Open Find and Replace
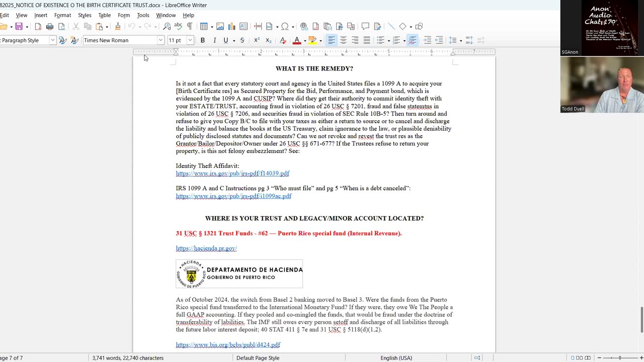This screenshot has width=644, height=362. pyautogui.click(x=167, y=27)
